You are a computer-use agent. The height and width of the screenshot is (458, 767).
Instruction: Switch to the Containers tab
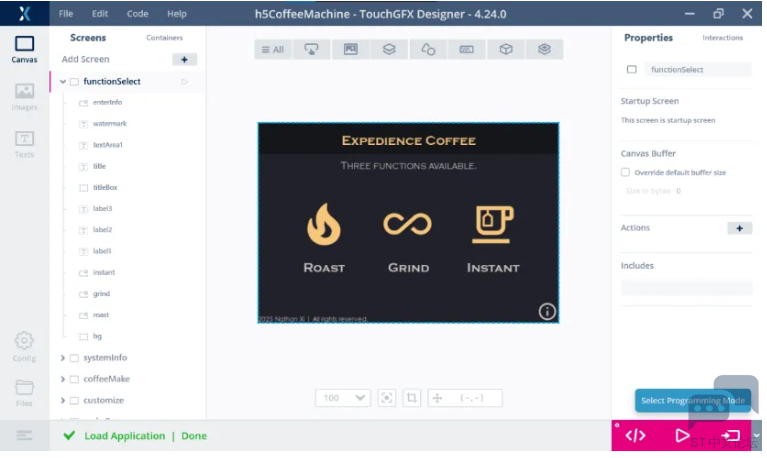coord(164,38)
